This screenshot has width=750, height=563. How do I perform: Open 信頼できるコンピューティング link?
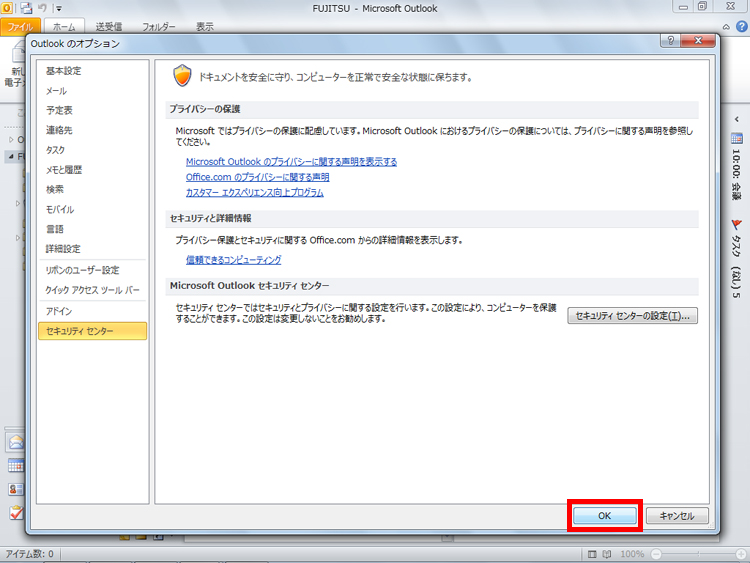pos(233,260)
